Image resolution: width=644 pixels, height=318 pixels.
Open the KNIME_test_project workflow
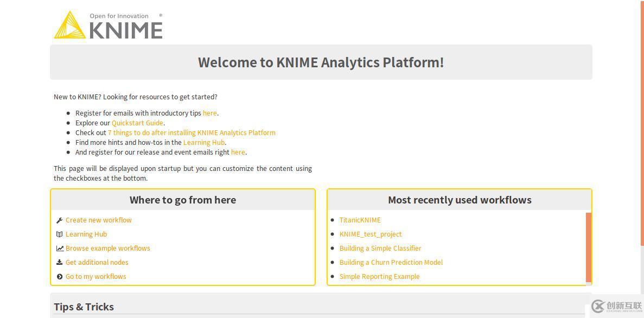point(371,234)
